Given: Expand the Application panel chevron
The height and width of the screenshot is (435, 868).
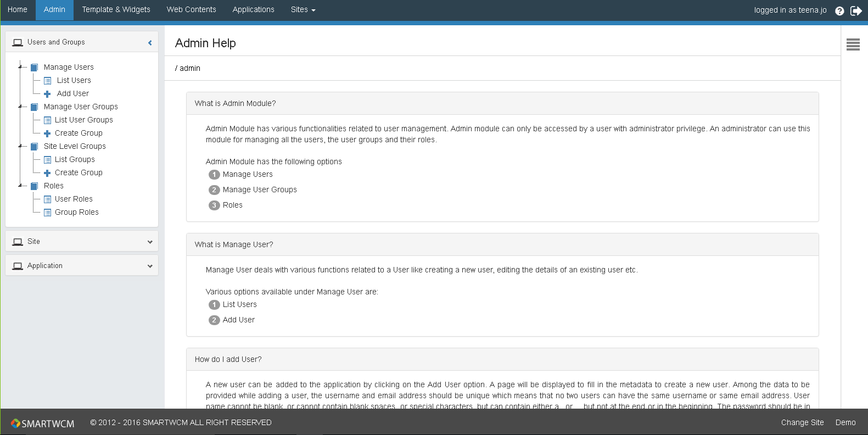Looking at the screenshot, I should pyautogui.click(x=150, y=266).
